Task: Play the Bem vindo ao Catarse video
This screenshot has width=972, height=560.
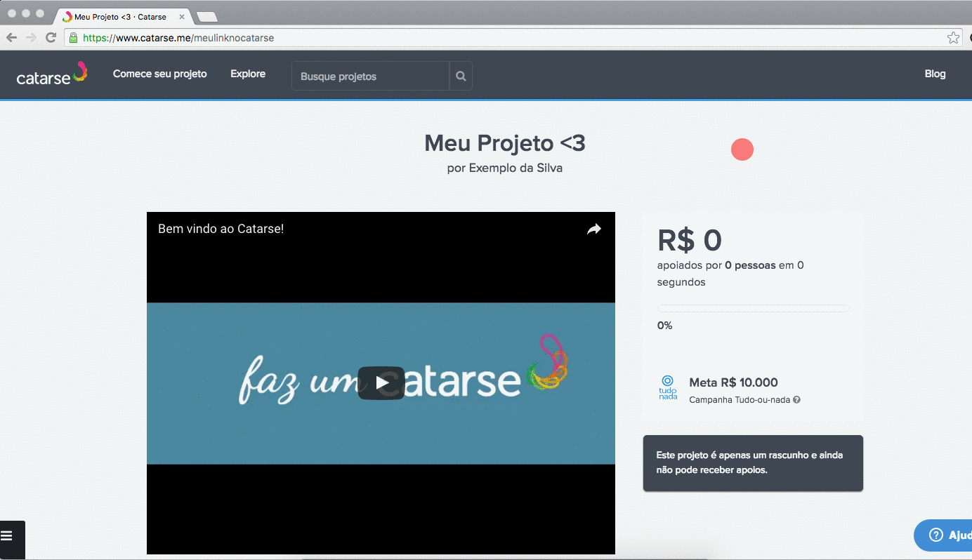Action: point(381,383)
